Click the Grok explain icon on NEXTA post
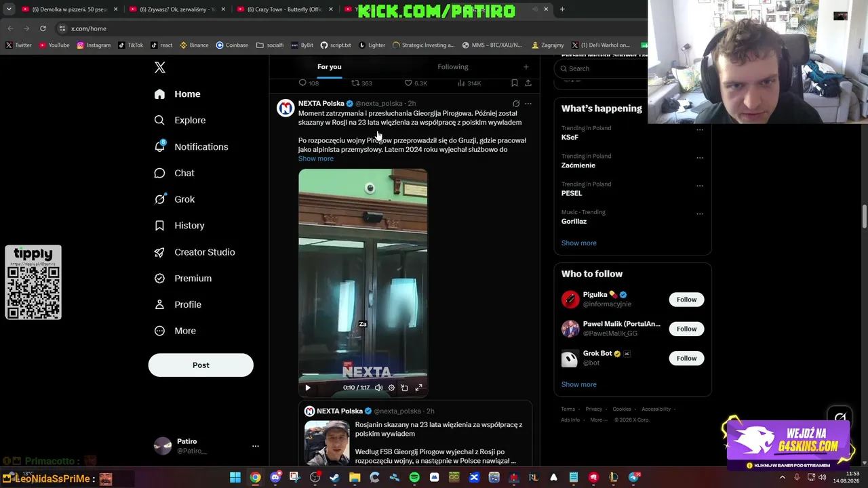 click(x=516, y=104)
